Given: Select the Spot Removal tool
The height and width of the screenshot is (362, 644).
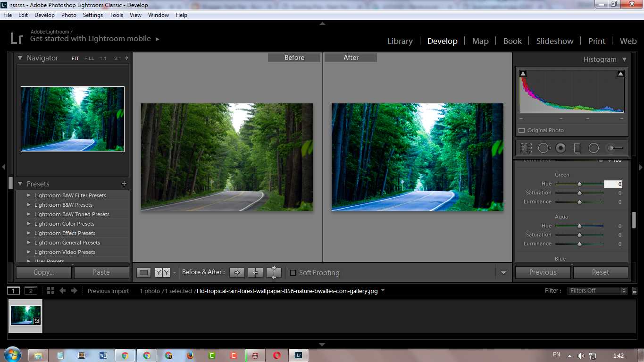Looking at the screenshot, I should [544, 148].
